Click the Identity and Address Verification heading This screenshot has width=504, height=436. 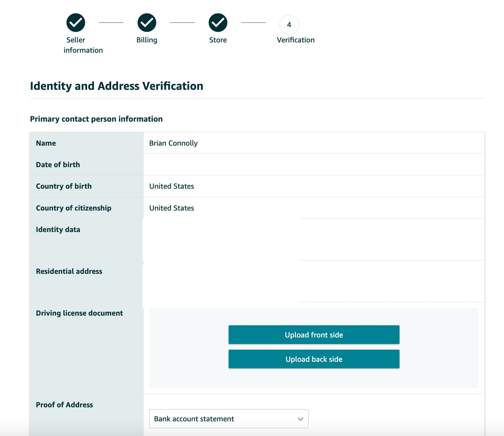pos(117,86)
